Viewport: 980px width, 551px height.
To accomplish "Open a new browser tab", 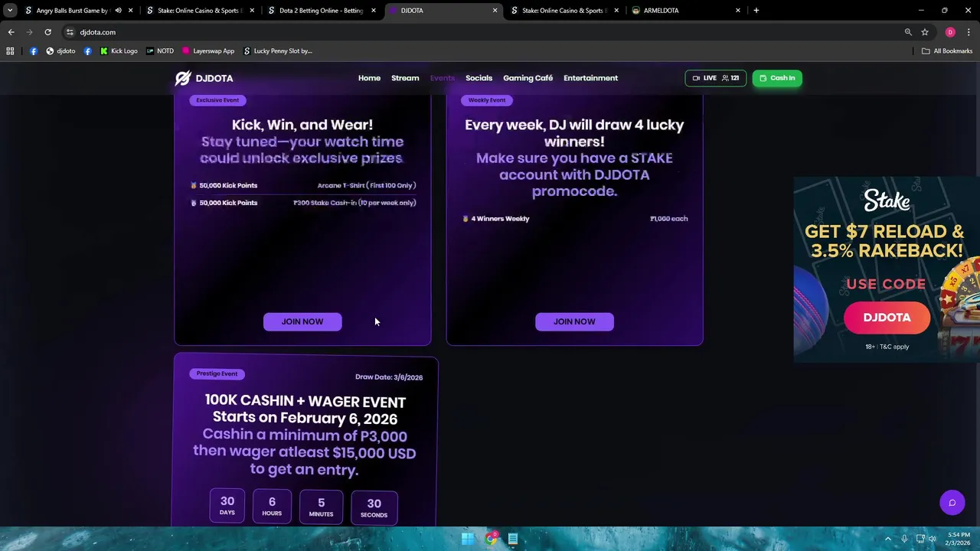I will click(x=756, y=11).
